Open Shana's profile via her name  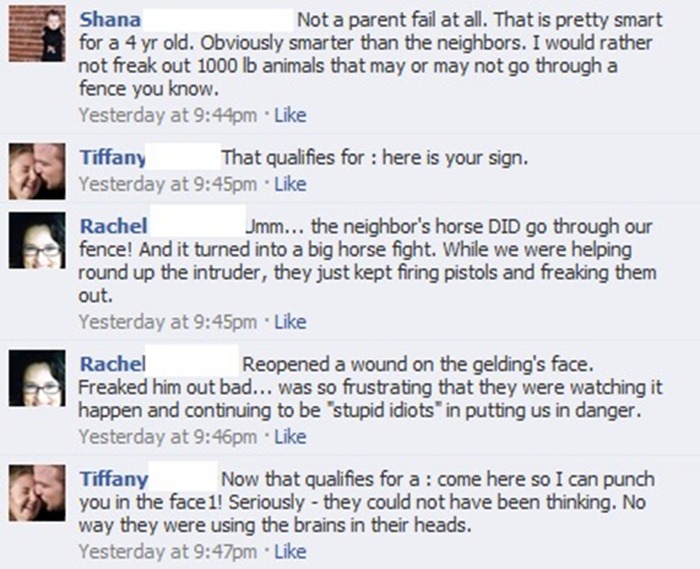pos(110,19)
